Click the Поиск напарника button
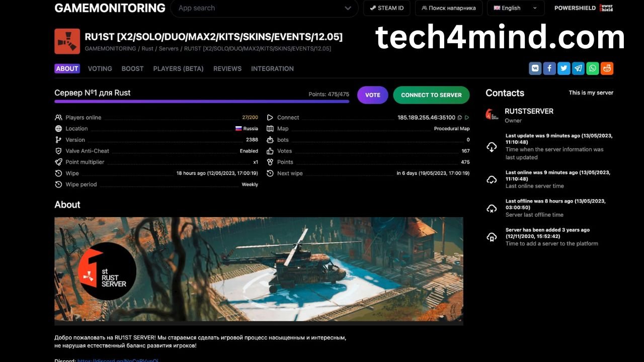The image size is (644, 362). pos(448,8)
